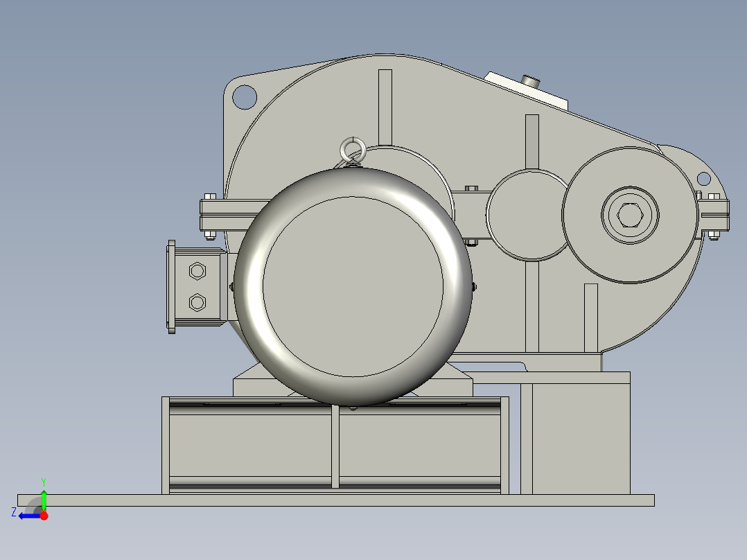Click the Y axis label
The image size is (747, 560).
pyautogui.click(x=44, y=481)
